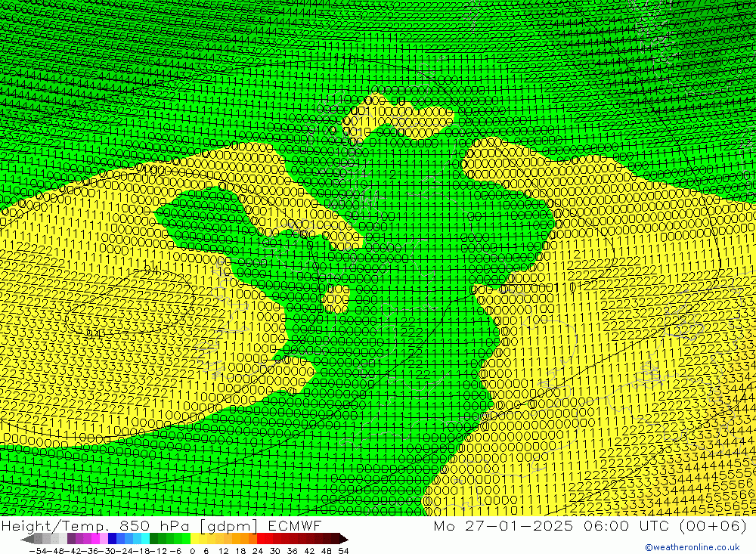756x554 pixels.
Task: Pick the dark blue swatch above the -30 label
Action: coord(112,539)
